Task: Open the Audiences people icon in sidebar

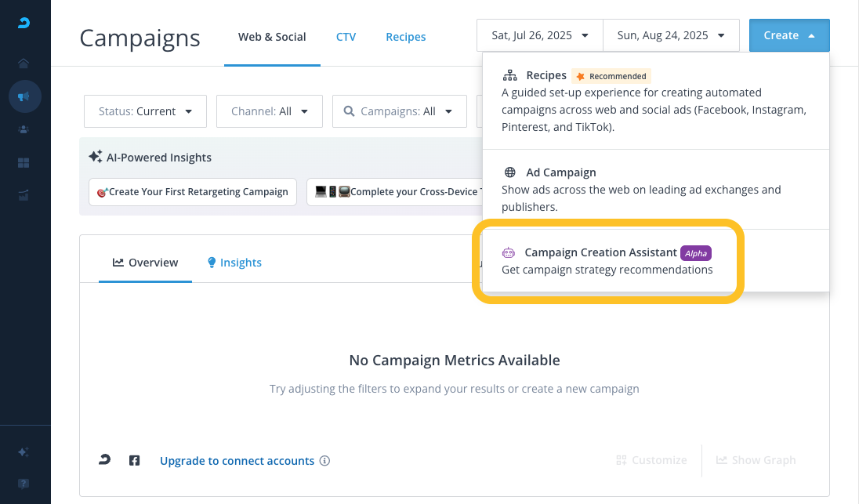Action: pyautogui.click(x=24, y=129)
